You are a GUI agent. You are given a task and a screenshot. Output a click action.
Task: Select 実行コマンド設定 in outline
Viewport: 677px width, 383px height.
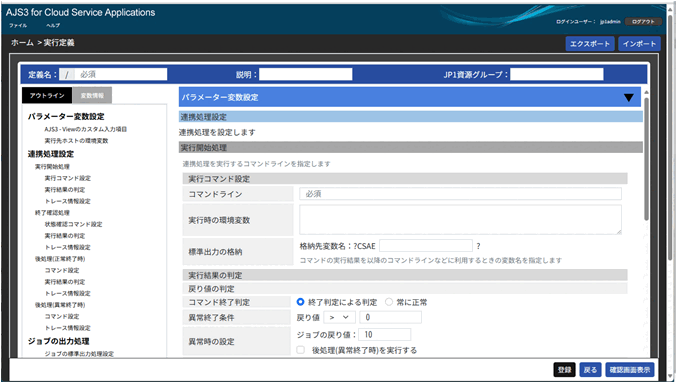(67, 178)
